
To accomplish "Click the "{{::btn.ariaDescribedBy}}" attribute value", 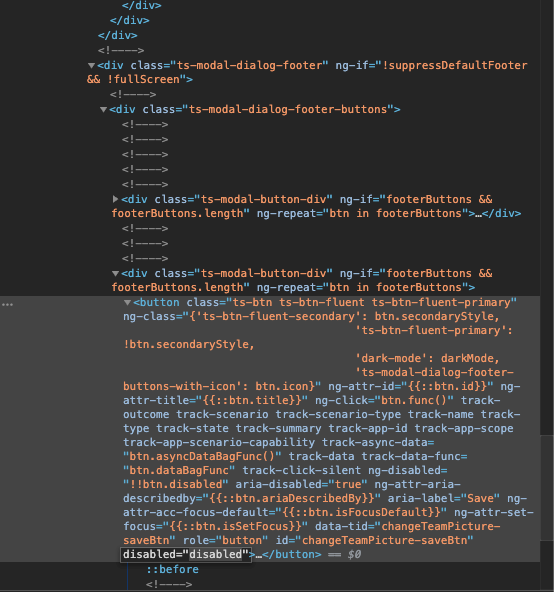I will (x=291, y=498).
